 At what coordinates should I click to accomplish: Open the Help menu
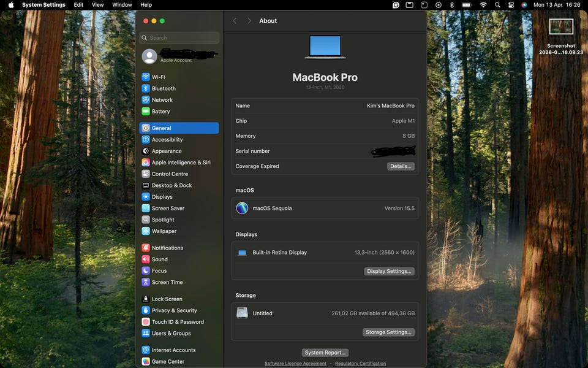(146, 5)
